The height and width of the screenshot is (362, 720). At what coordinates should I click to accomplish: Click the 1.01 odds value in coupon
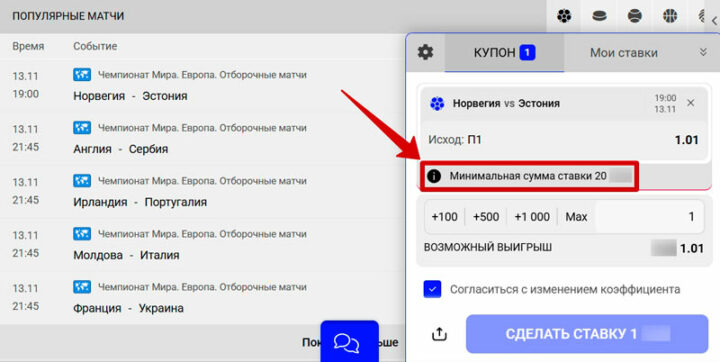(x=686, y=140)
